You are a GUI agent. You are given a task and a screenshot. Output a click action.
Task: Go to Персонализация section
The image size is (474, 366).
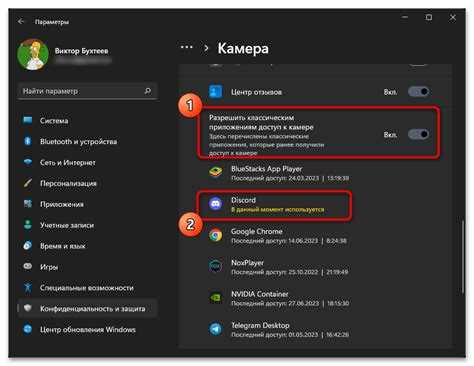pos(68,183)
